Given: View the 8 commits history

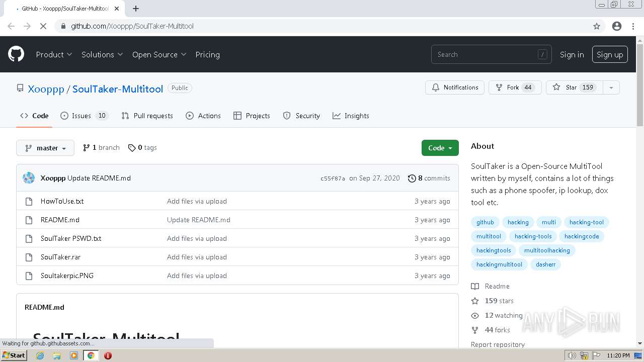Looking at the screenshot, I should pos(429,178).
